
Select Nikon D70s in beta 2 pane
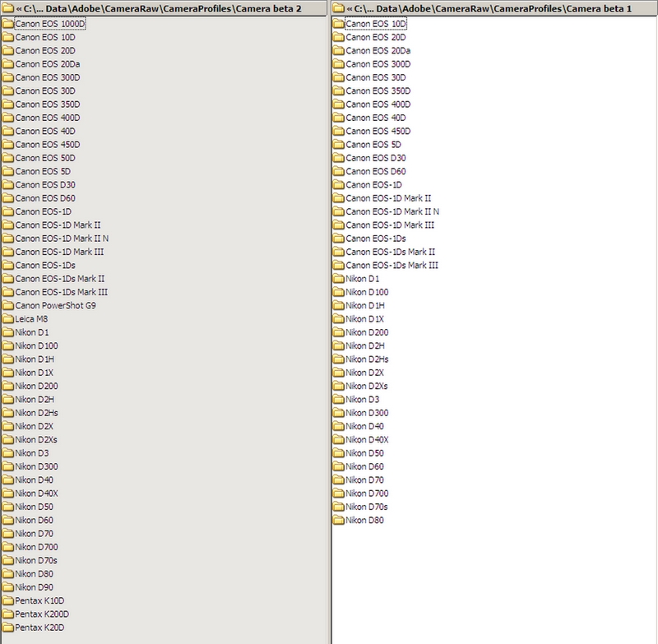pos(36,560)
